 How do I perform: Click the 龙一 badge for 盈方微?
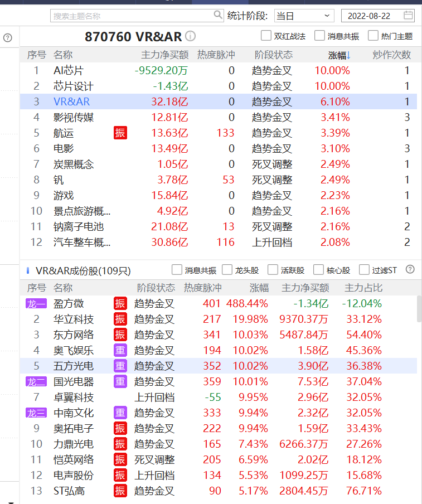pos(36,303)
